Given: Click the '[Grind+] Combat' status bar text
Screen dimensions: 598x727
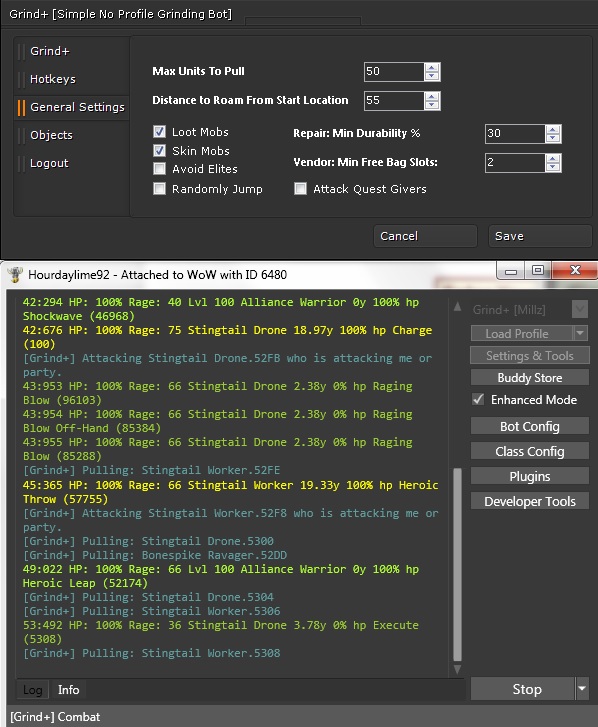Looking at the screenshot, I should [55, 717].
